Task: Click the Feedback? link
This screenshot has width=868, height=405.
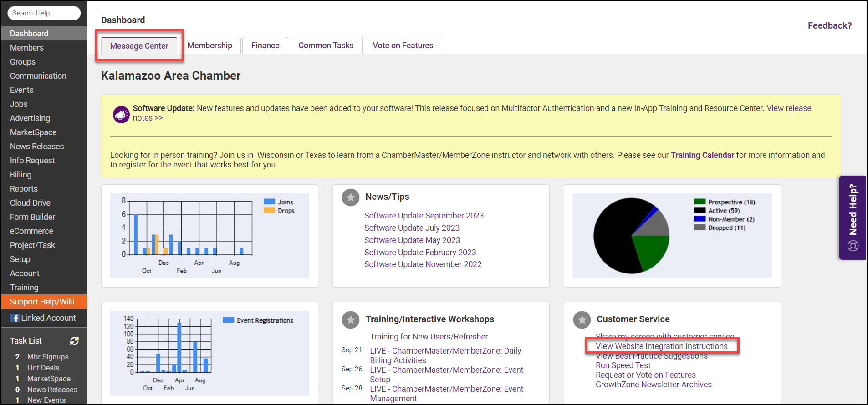Action: click(829, 25)
